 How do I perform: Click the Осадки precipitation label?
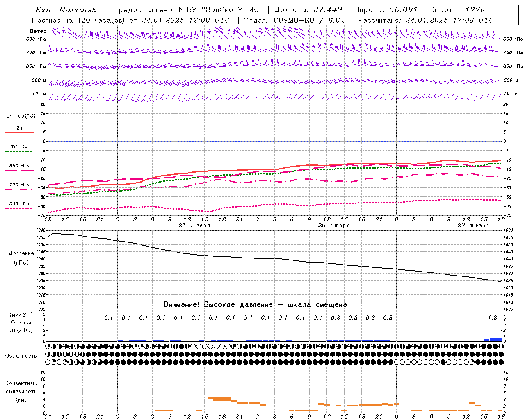coord(21,323)
